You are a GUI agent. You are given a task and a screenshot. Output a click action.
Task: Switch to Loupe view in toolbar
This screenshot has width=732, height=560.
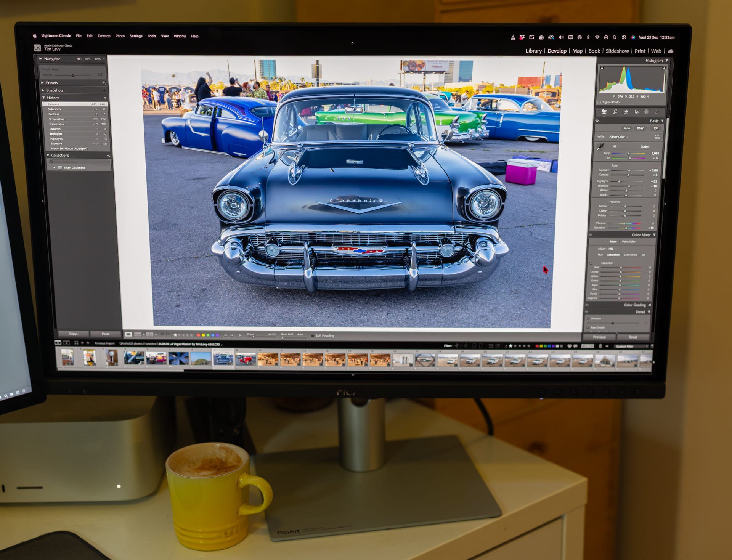coord(128,334)
